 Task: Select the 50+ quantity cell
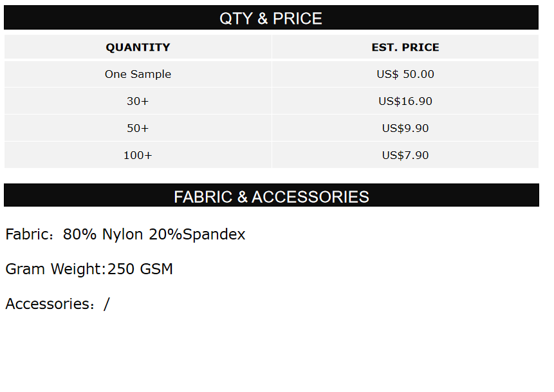(x=138, y=128)
